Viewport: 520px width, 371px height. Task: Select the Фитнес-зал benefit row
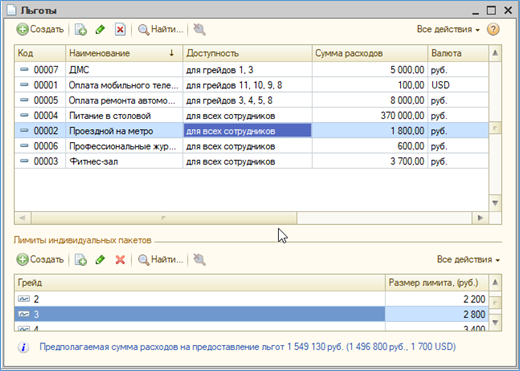tap(251, 161)
